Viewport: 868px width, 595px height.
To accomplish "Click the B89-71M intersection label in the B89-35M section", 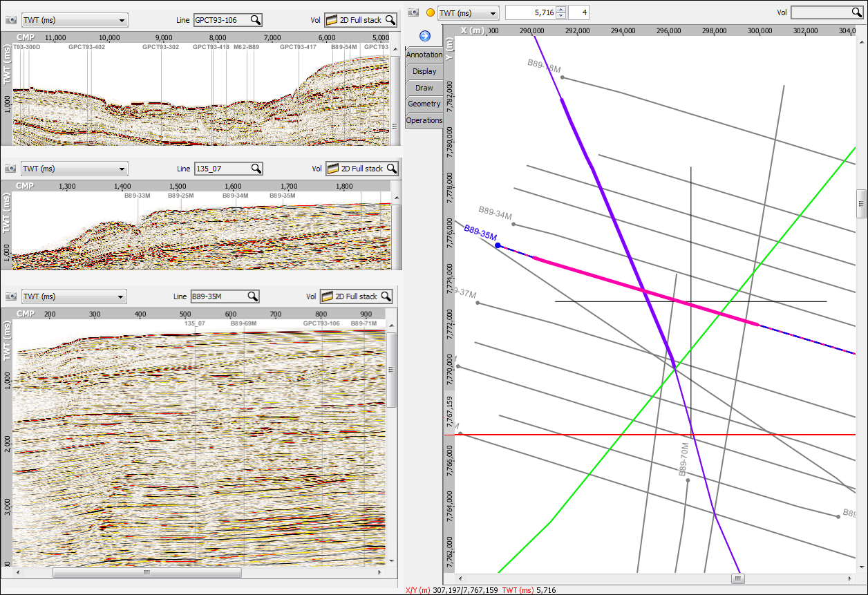I will (x=364, y=323).
